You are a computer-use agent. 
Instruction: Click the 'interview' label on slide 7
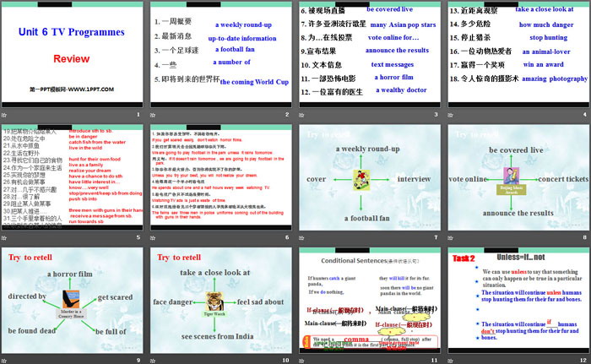point(414,180)
